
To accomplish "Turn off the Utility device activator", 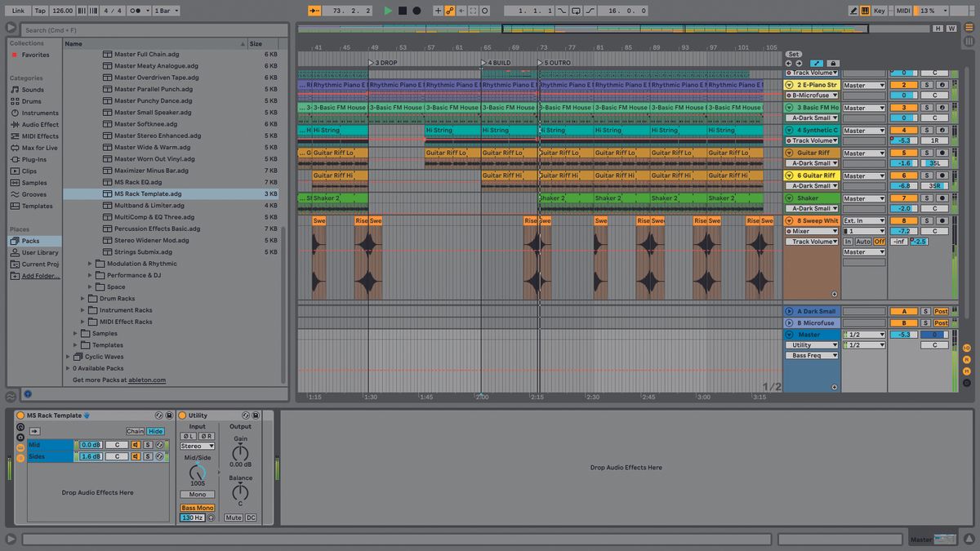I will 182,415.
